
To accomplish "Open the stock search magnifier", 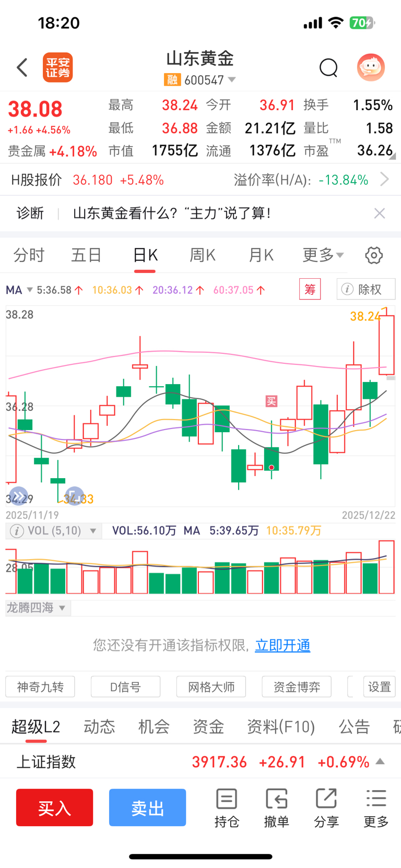I will click(x=328, y=67).
